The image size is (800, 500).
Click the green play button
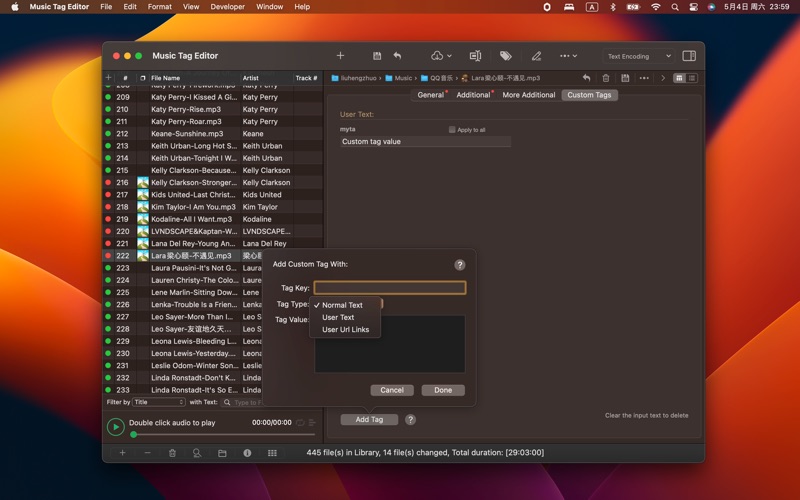(x=116, y=427)
